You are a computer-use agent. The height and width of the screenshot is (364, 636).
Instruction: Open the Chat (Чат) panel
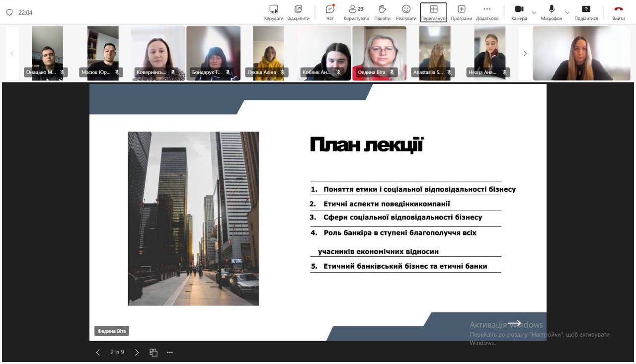[330, 12]
